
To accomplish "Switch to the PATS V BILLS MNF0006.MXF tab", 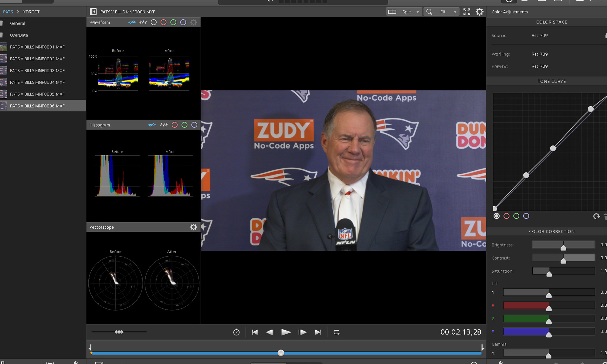I will click(x=127, y=12).
